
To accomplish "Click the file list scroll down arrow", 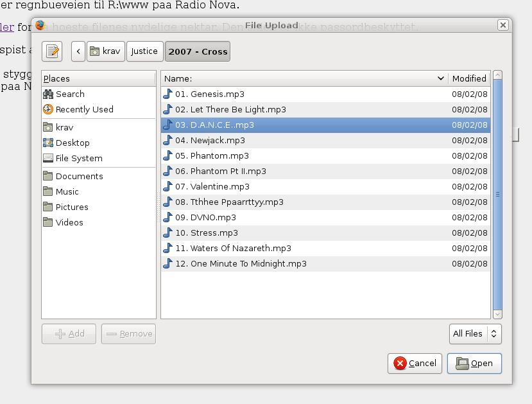I will click(498, 314).
